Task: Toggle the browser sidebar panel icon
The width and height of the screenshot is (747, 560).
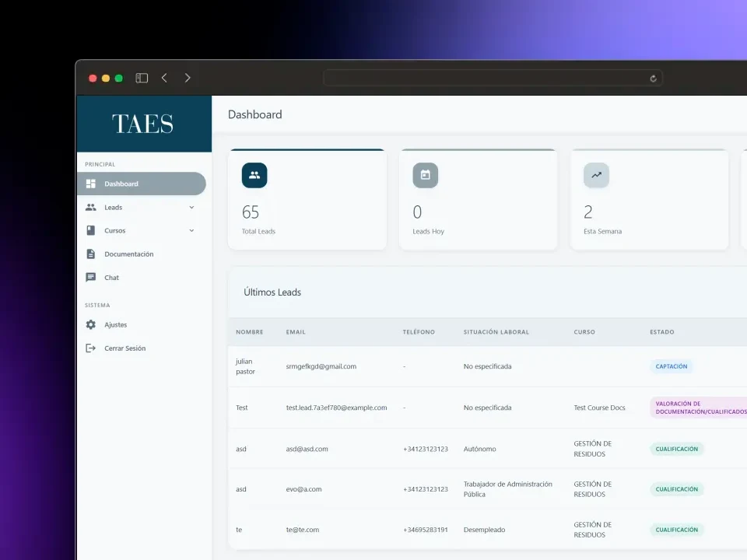Action: (142, 78)
